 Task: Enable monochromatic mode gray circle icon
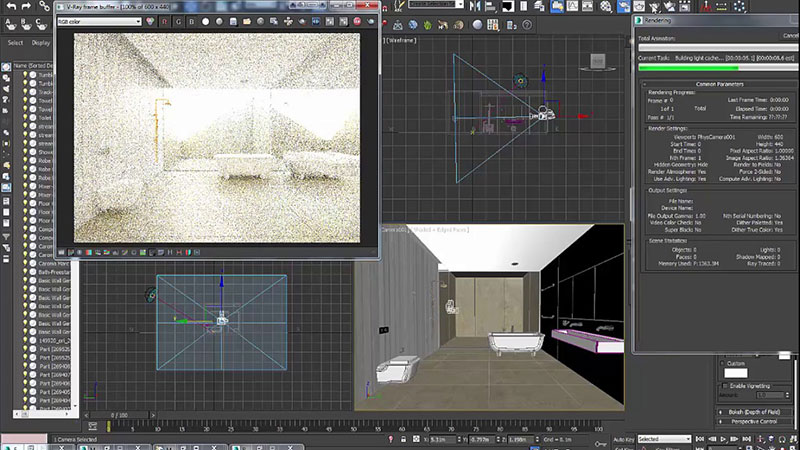click(x=219, y=21)
